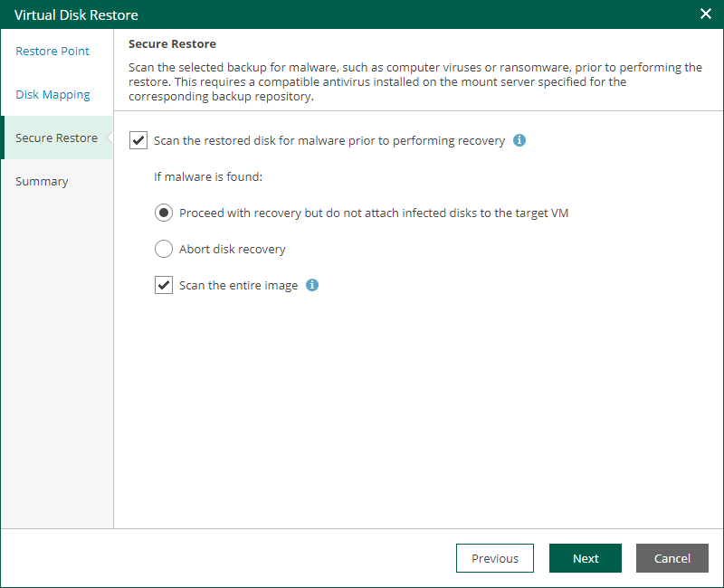Click info icon beside malware scan option

point(519,140)
